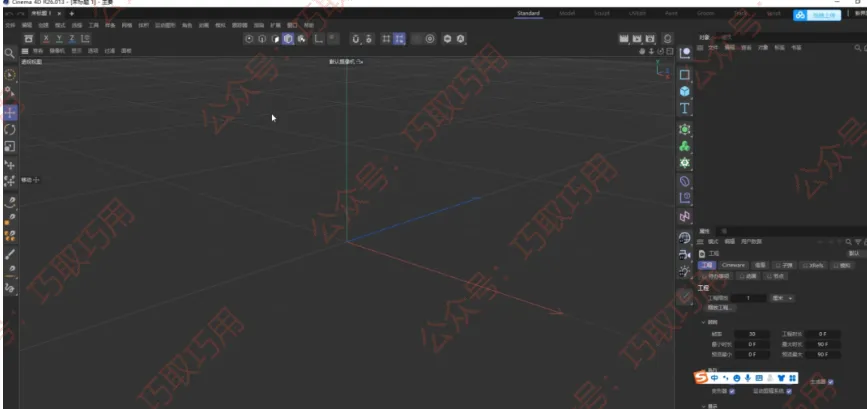This screenshot has height=409, width=867.
Task: Add a Light object from the palette
Action: point(685,271)
